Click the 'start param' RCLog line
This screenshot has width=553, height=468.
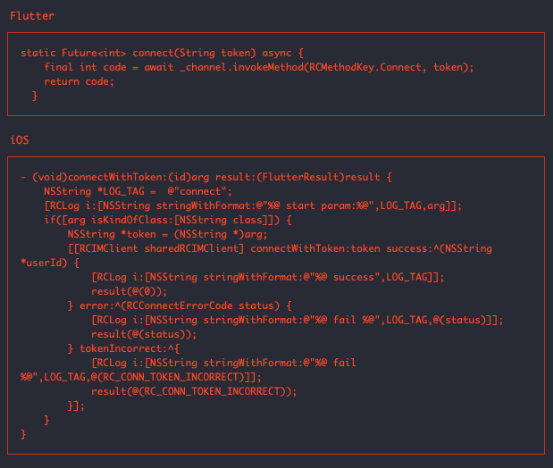[x=253, y=205]
